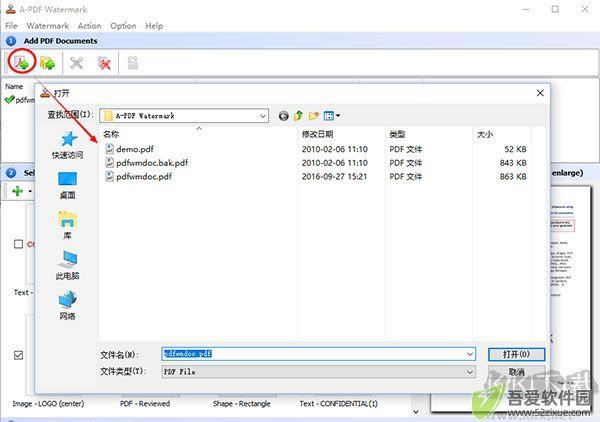Select 库 in the places sidebar
The width and height of the screenshot is (600, 422).
[x=68, y=225]
